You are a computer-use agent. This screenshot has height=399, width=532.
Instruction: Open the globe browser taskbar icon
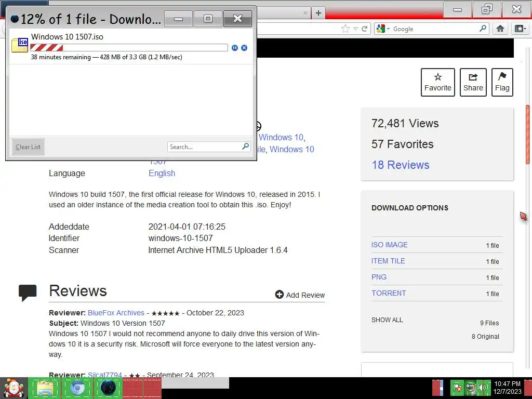click(108, 388)
